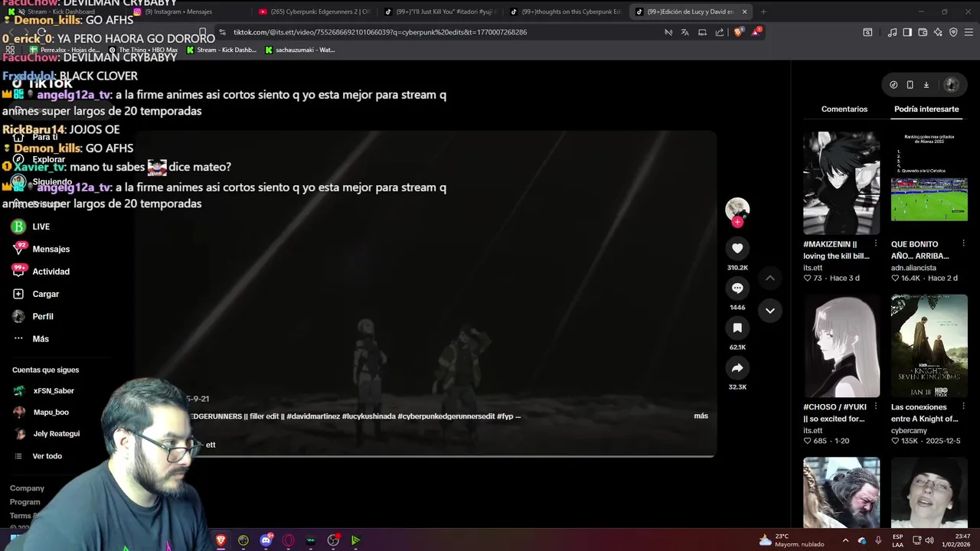Follow the creator via red plus badge
Image resolution: width=980 pixels, height=551 pixels.
pyautogui.click(x=737, y=222)
